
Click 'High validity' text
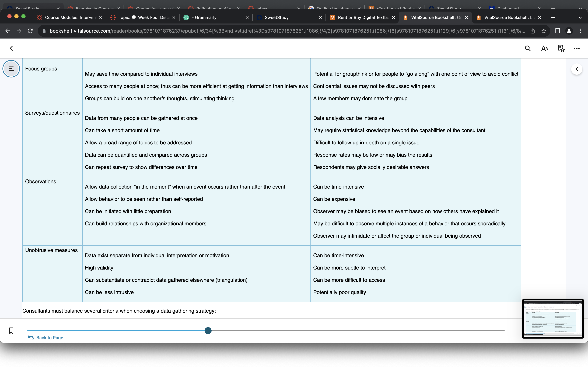point(99,268)
